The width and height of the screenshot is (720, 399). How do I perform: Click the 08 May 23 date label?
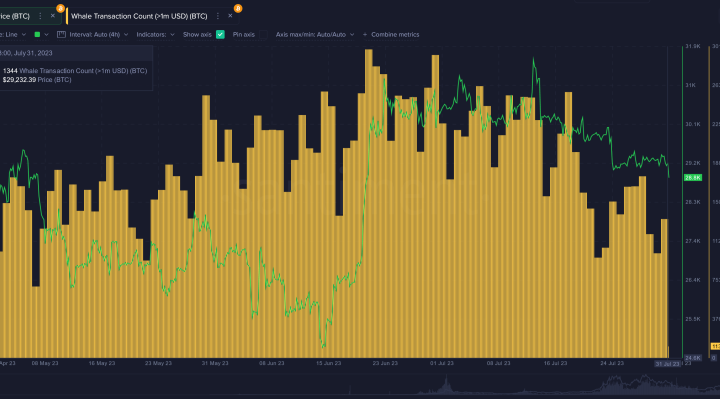tap(45, 363)
